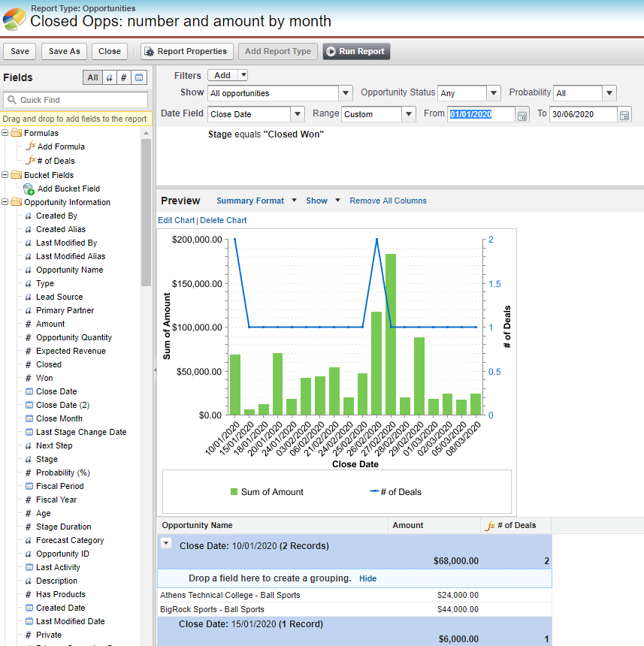Filter fields by text type icon
This screenshot has height=646, width=644.
click(110, 77)
